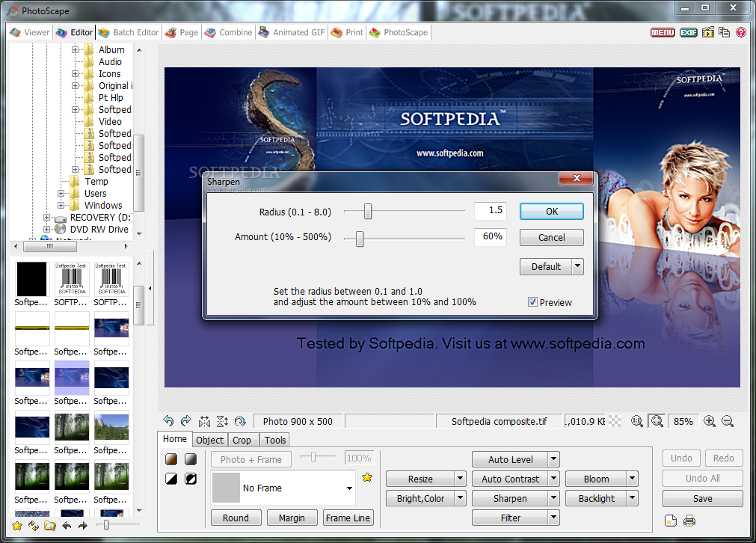The width and height of the screenshot is (756, 543).
Task: Open the Bloom dropdown arrow
Action: coord(633,479)
